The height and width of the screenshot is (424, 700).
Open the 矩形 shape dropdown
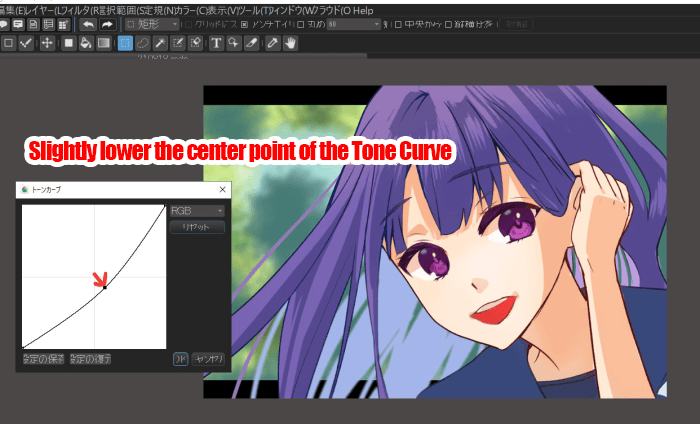pos(152,24)
